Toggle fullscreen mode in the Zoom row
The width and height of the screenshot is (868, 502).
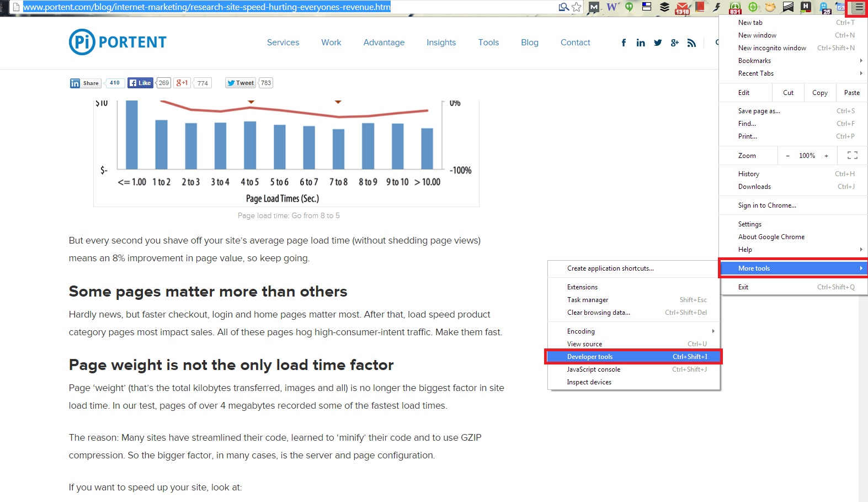tap(852, 156)
